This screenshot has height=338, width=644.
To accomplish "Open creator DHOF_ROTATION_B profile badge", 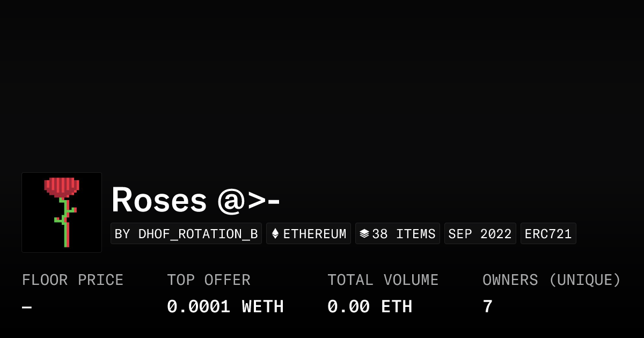I will tap(186, 234).
